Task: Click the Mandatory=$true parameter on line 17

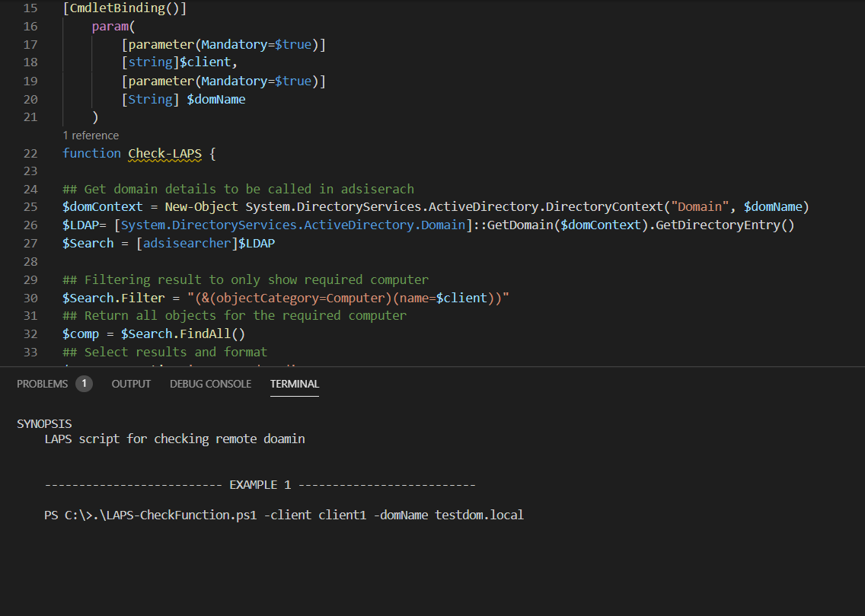Action: pyautogui.click(x=257, y=45)
